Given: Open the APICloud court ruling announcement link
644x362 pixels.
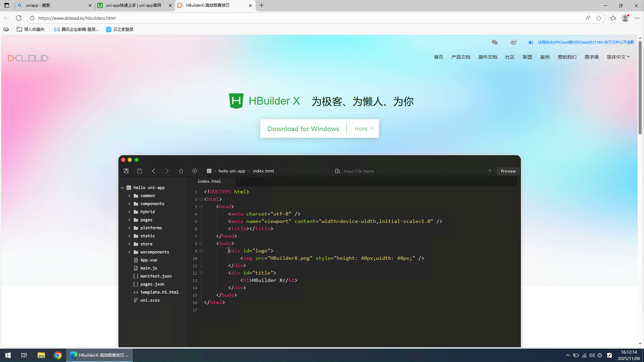Looking at the screenshot, I should 586,42.
